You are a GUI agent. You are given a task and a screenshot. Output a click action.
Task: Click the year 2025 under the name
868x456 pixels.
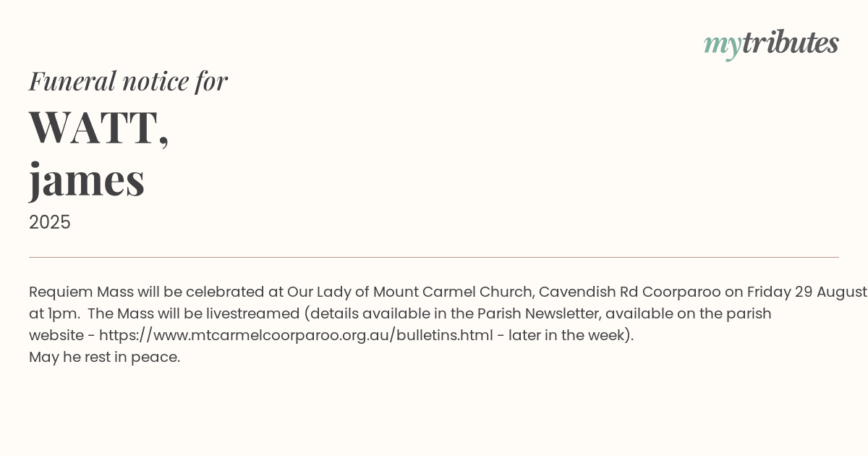50,222
